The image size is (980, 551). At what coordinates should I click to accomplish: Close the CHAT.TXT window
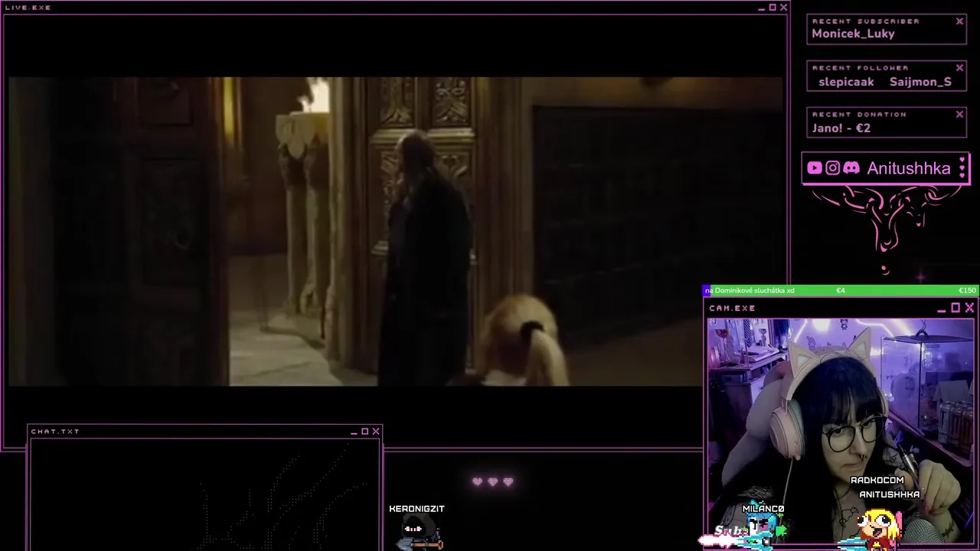[x=376, y=432]
